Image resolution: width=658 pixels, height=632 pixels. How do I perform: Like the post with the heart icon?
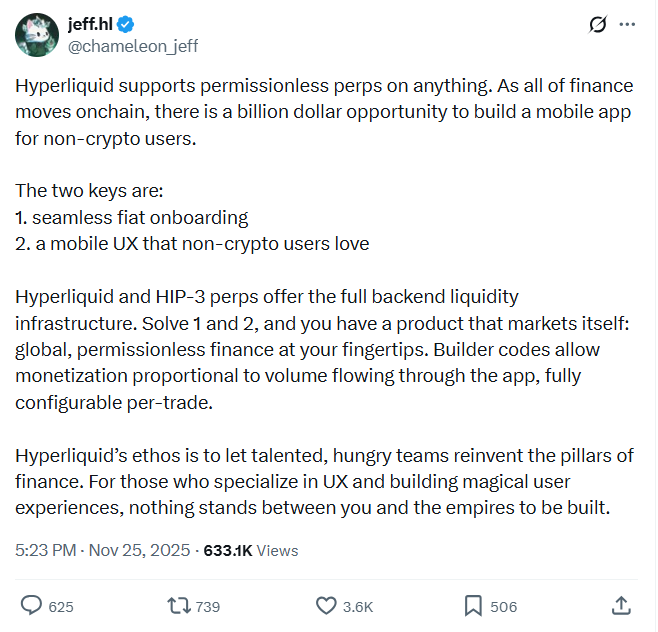tap(326, 606)
